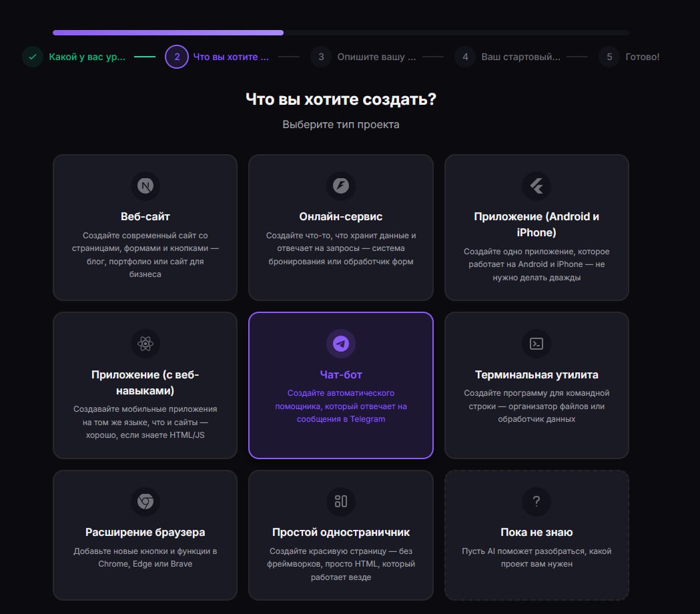The image size is (700, 614).
Task: Click the green checkmark on completed step one
Action: 33,57
